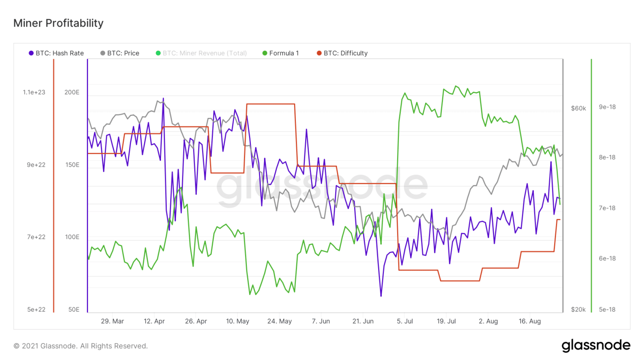Hide the BTC: Price series via legend text
The width and height of the screenshot is (644, 362).
(x=123, y=53)
